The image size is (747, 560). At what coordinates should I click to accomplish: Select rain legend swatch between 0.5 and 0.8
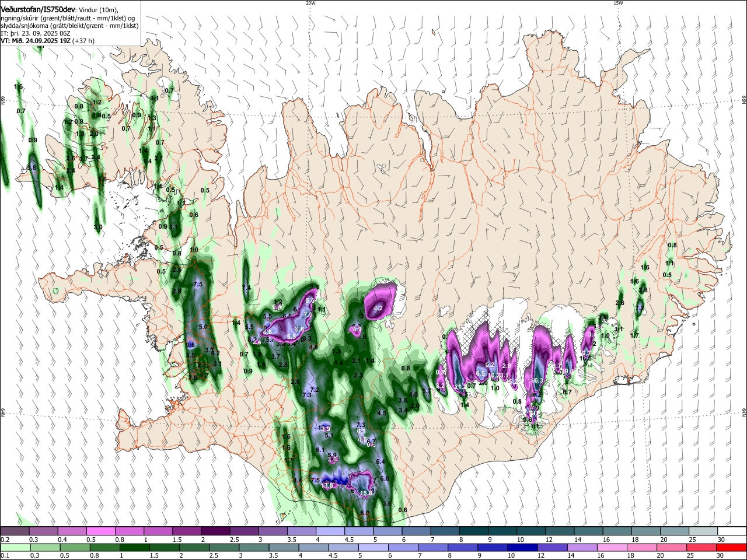(75, 547)
